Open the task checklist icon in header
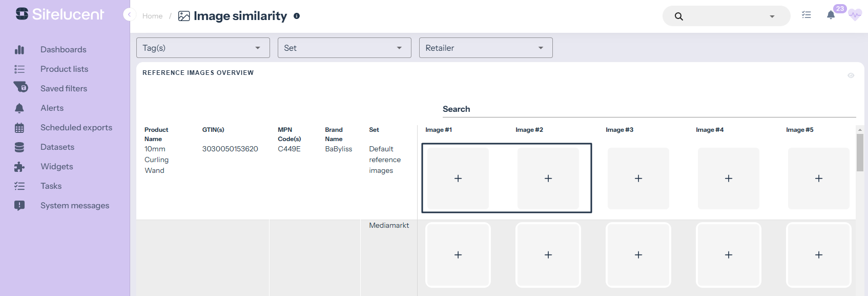 (807, 15)
